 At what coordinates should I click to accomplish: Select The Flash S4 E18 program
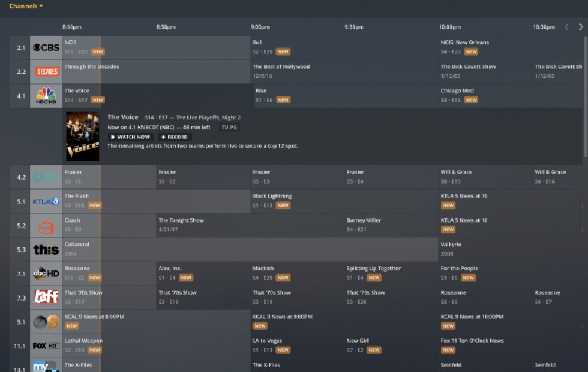(156, 202)
